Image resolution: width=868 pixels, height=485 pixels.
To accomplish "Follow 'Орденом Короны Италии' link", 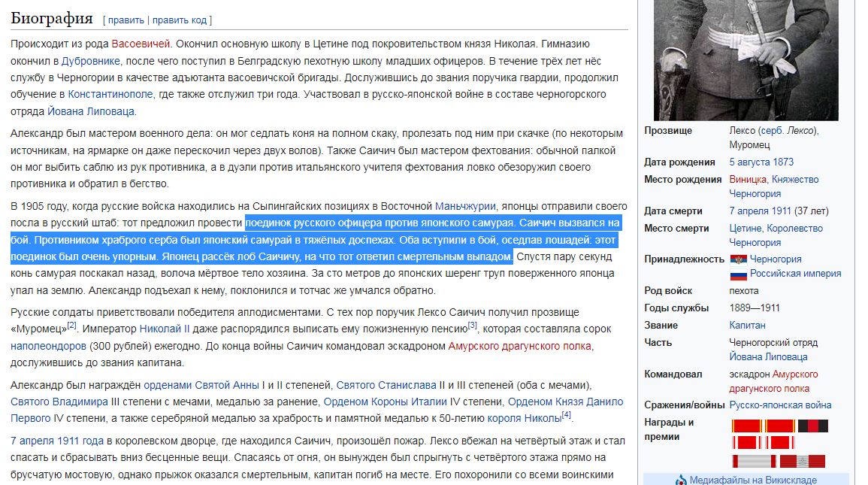I will [386, 402].
